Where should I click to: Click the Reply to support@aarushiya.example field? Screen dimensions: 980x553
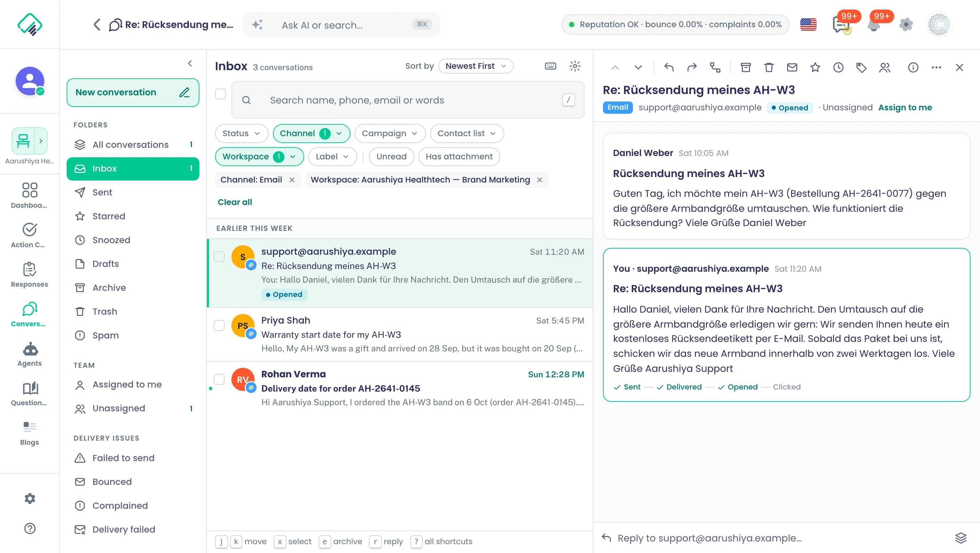[776, 538]
